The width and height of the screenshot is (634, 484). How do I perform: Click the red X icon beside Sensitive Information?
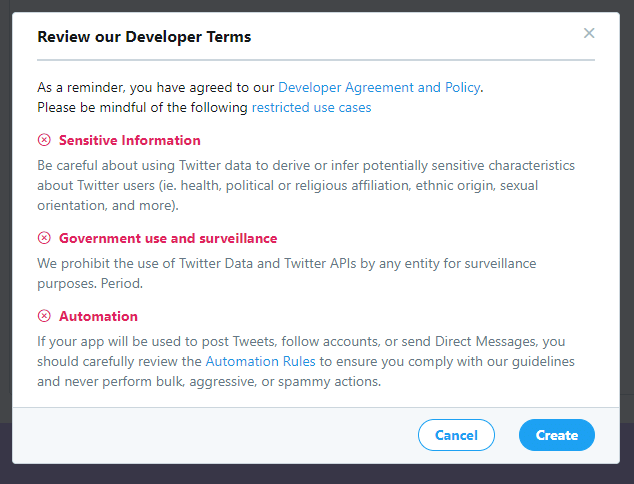click(x=44, y=140)
